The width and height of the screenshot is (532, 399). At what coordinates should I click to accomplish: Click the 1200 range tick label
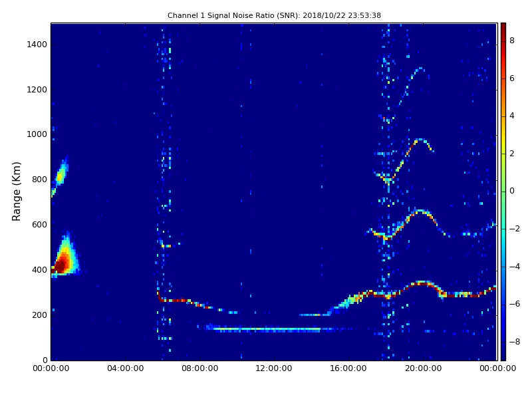point(37,90)
